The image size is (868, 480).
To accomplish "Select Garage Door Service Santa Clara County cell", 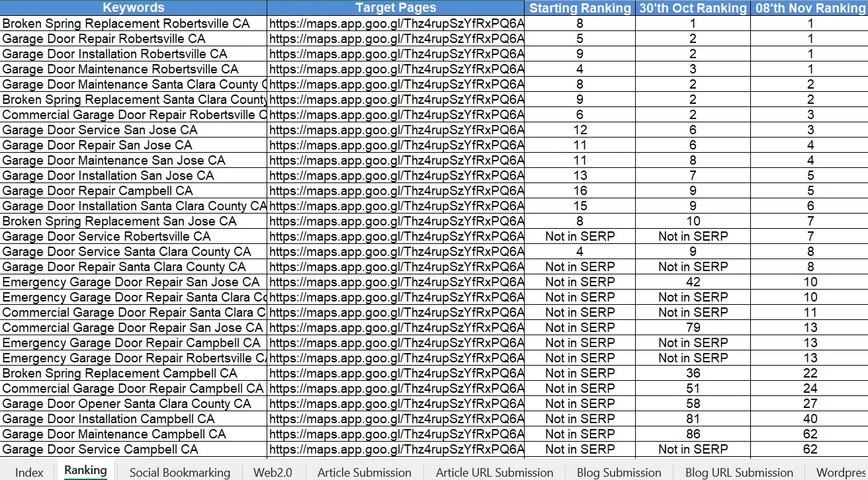I will click(x=134, y=251).
